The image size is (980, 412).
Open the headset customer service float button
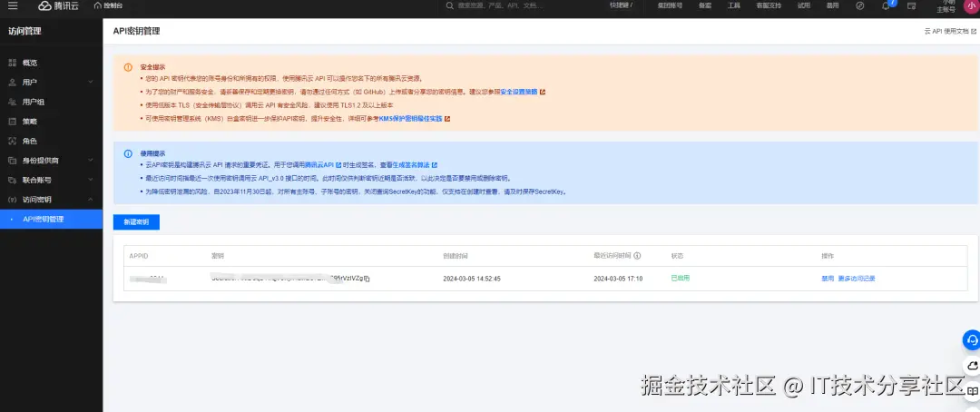click(972, 340)
